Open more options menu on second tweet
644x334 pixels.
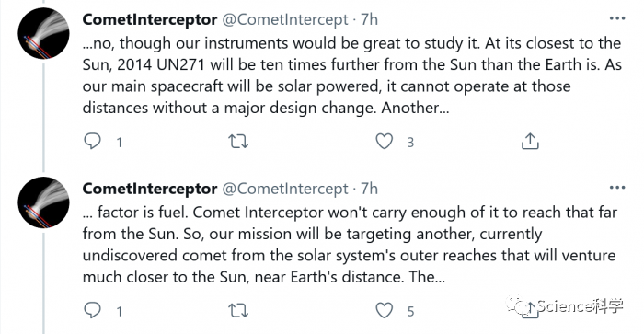(617, 188)
